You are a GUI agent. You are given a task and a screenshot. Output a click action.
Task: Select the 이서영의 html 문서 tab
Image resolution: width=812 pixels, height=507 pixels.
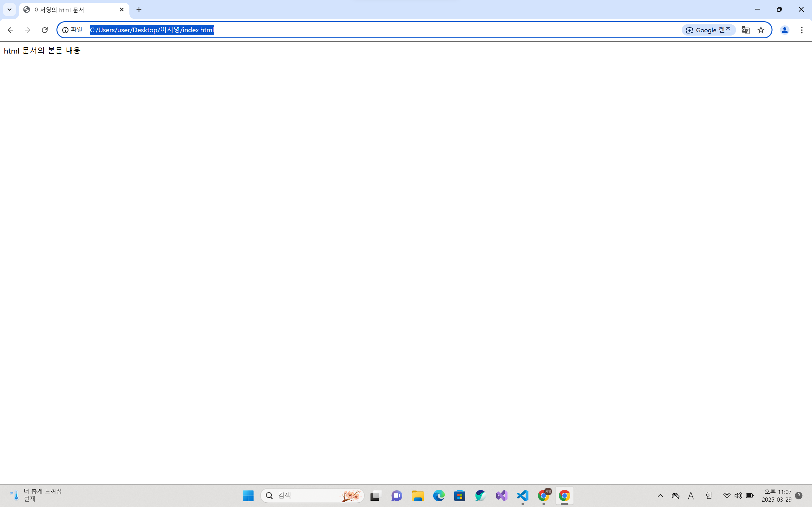point(67,10)
